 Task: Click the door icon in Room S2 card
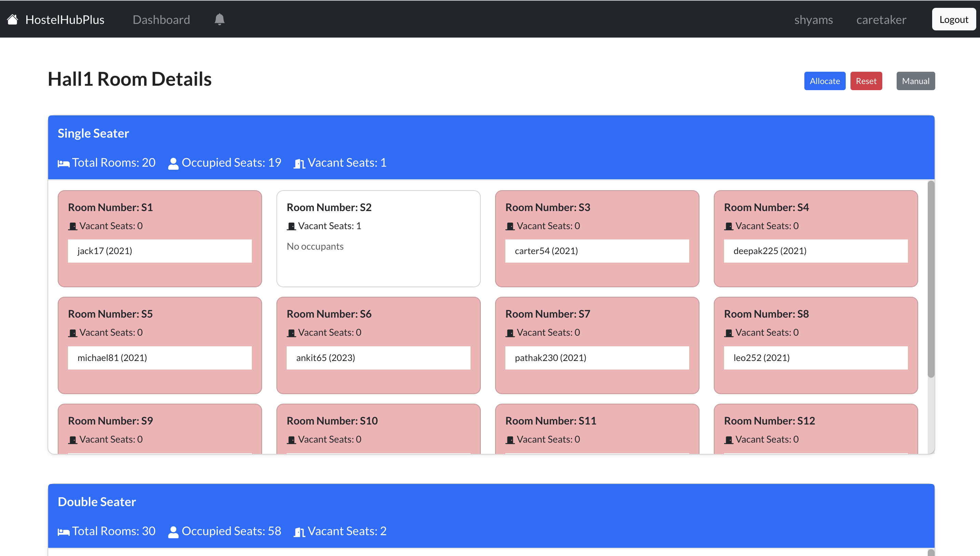[291, 226]
